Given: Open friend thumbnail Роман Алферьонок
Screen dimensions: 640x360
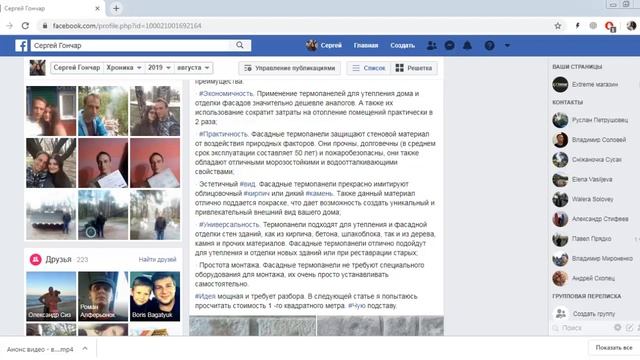Looking at the screenshot, I should coord(103,296).
